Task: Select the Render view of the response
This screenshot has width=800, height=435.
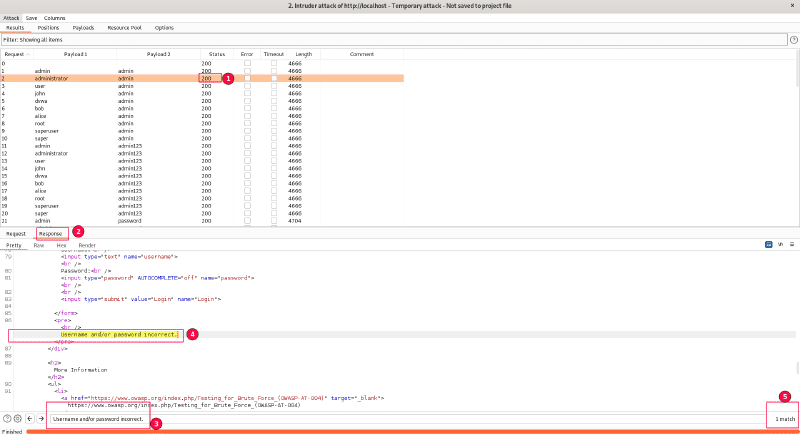Action: point(88,244)
